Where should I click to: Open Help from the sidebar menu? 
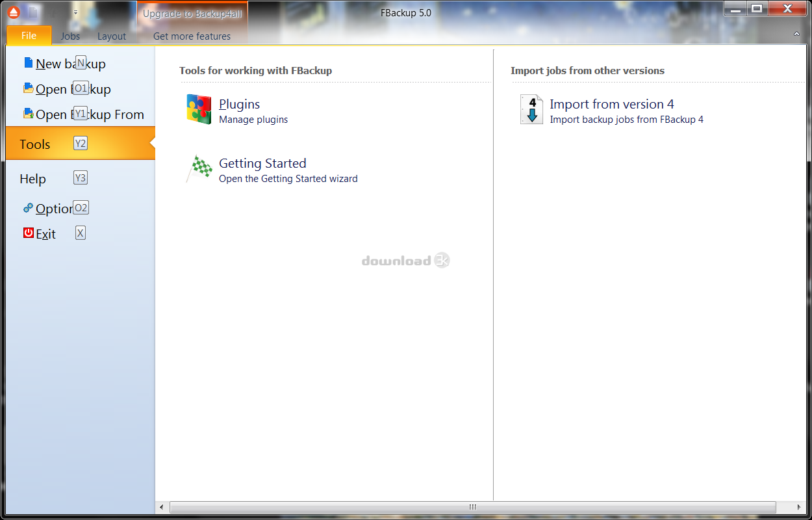[33, 178]
